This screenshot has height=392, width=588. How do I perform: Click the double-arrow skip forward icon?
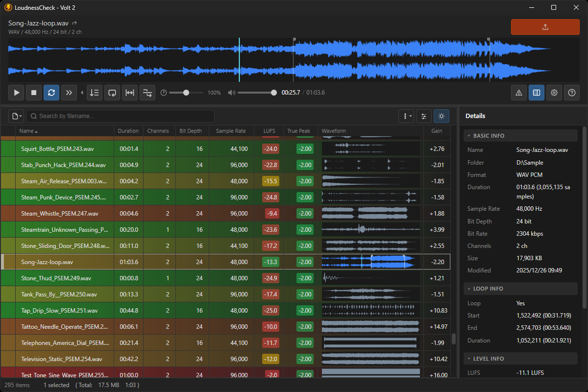coord(69,93)
